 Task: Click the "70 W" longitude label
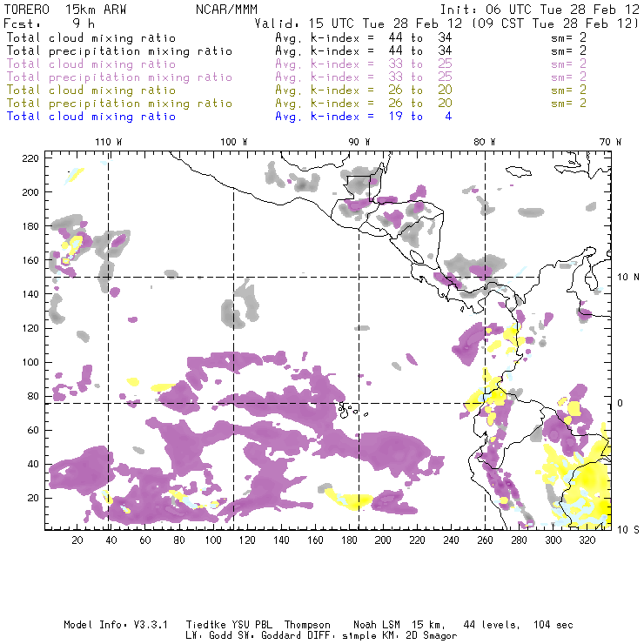(x=610, y=142)
